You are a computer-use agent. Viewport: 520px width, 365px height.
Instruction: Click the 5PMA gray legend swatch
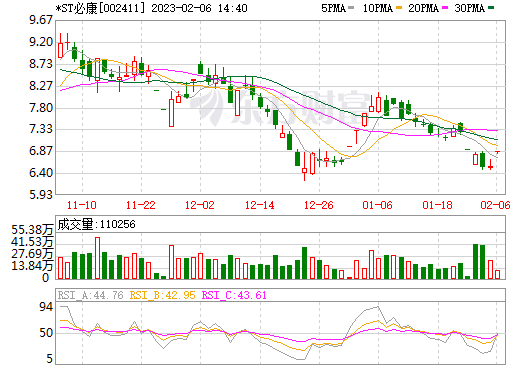pos(351,7)
